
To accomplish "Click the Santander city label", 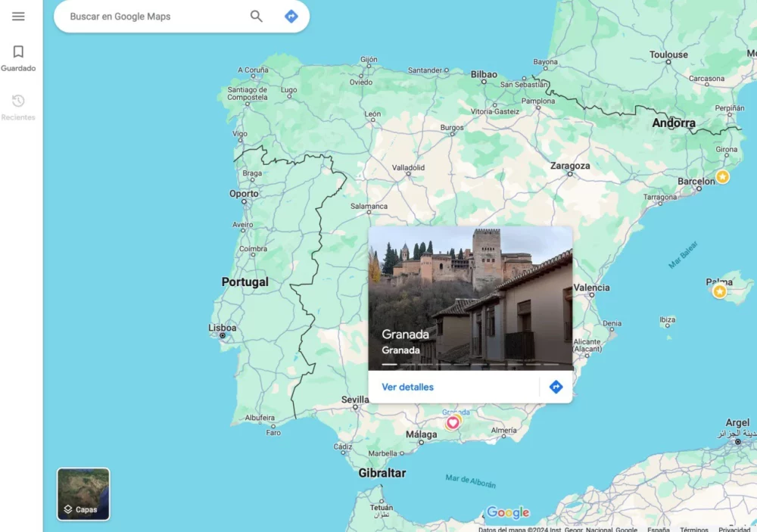I will point(425,70).
